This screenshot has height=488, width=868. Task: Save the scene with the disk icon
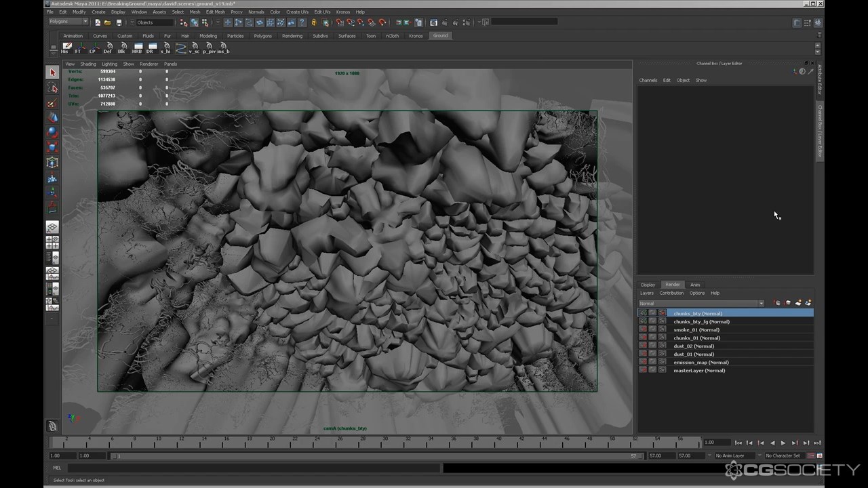pyautogui.click(x=119, y=22)
